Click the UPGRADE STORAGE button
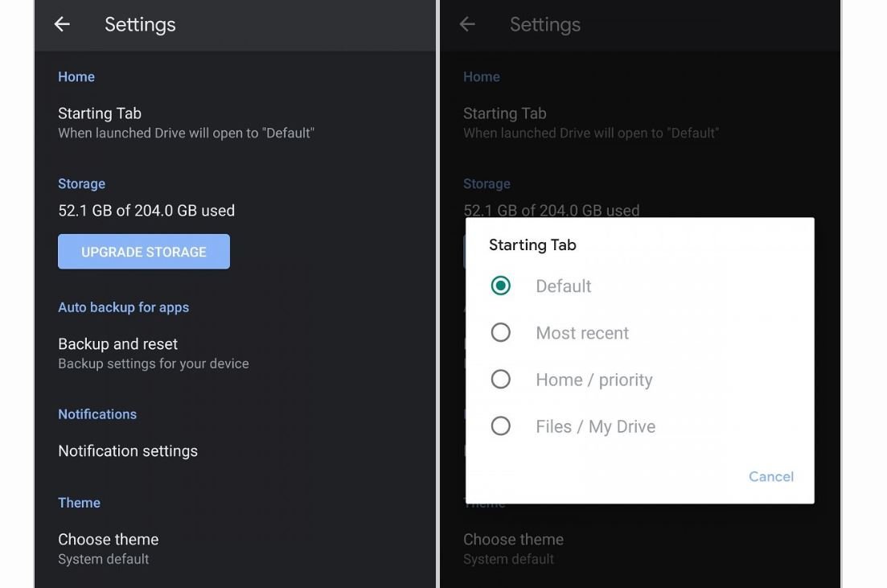The height and width of the screenshot is (588, 887). [x=144, y=252]
